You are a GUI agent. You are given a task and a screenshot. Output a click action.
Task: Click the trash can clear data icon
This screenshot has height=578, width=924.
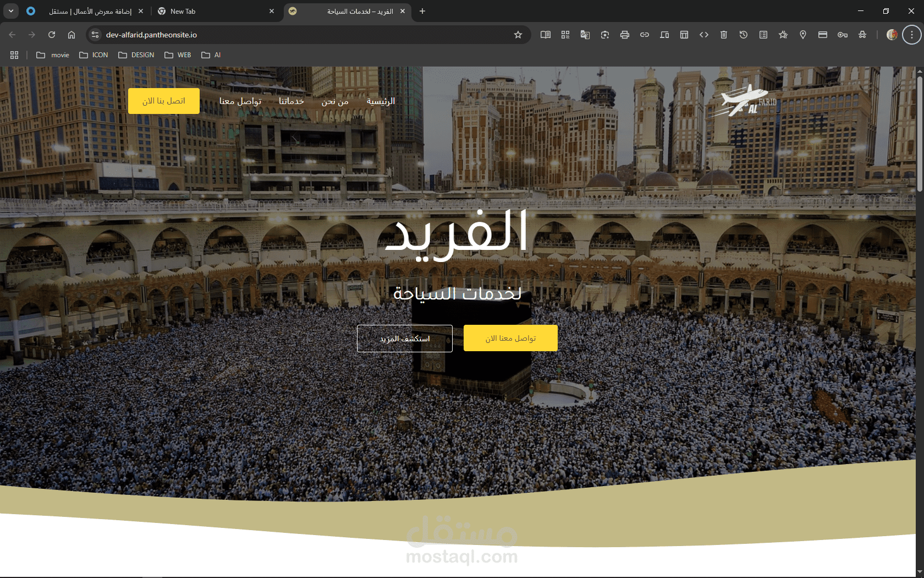(x=723, y=35)
